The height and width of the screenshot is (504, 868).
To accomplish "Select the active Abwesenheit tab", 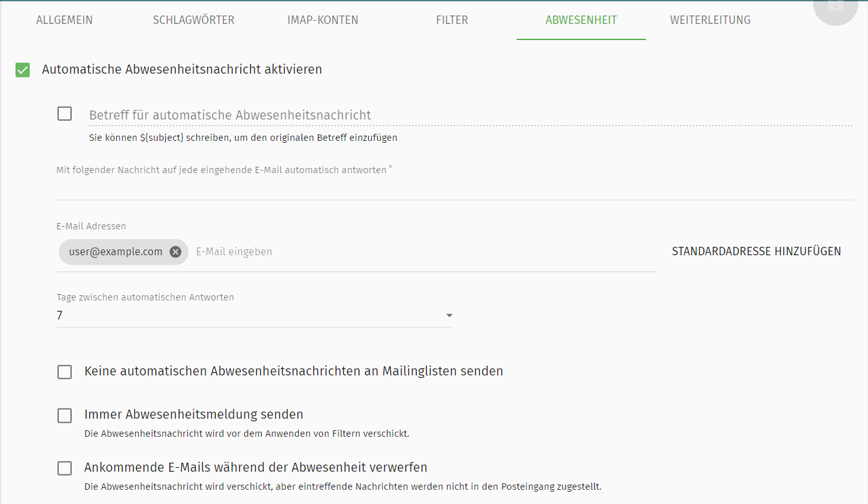I will [x=581, y=20].
